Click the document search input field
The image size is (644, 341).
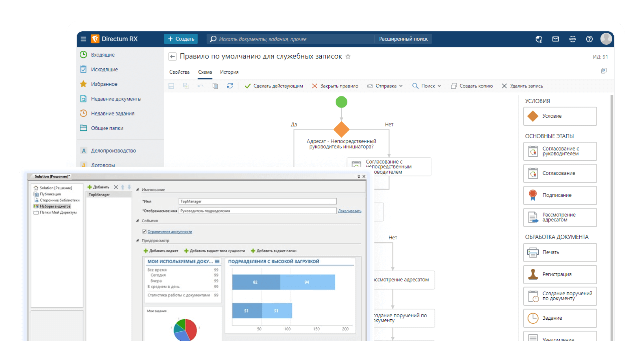coord(290,39)
